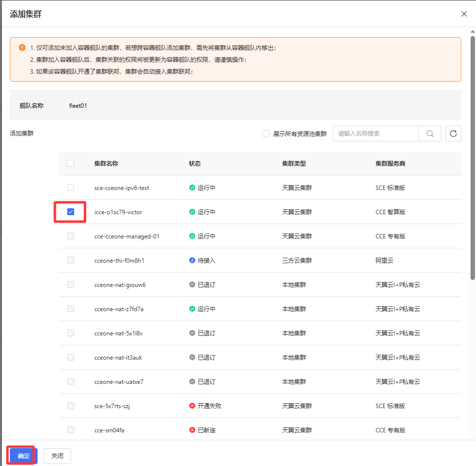This screenshot has height=466, width=476.
Task: Select the cce-sm04fa checkbox
Action: coord(71,430)
